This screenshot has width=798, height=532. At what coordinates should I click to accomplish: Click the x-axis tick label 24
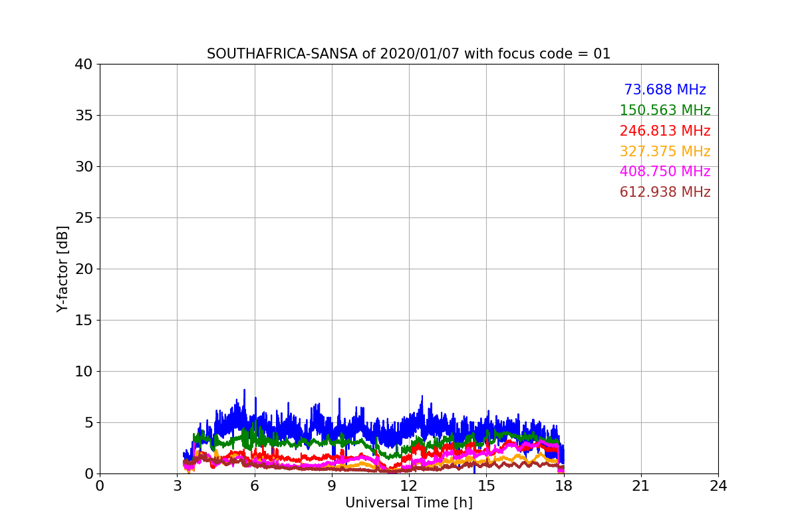(x=718, y=486)
